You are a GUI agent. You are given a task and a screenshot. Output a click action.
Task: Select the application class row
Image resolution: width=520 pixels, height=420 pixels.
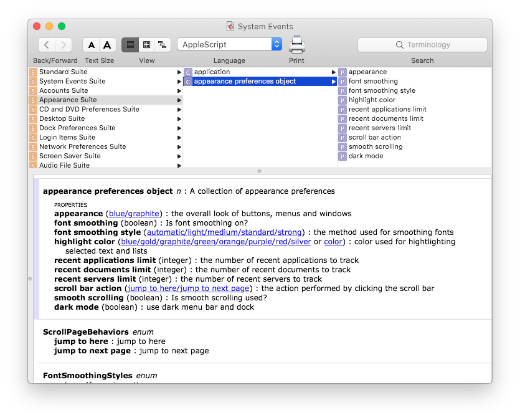260,72
